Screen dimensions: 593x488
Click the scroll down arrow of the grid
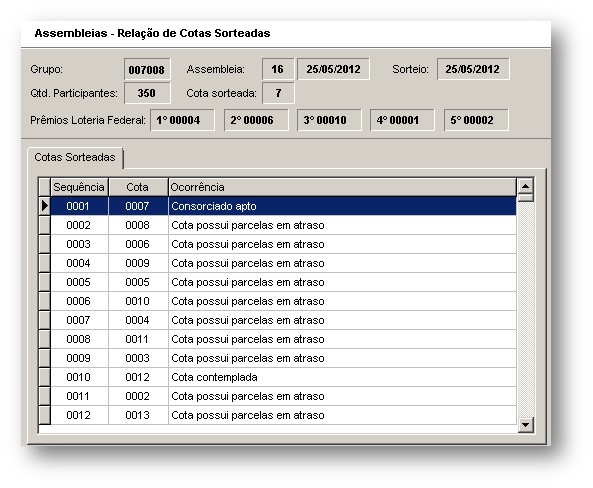pyautogui.click(x=525, y=424)
